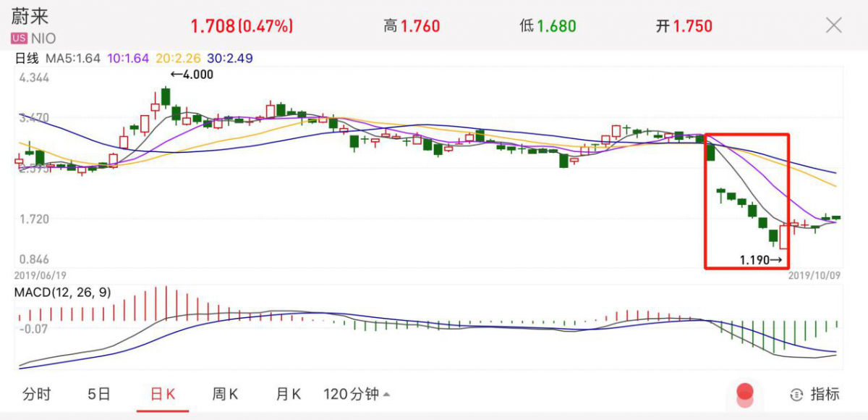Select the 月K monthly candlestick tab

(288, 394)
